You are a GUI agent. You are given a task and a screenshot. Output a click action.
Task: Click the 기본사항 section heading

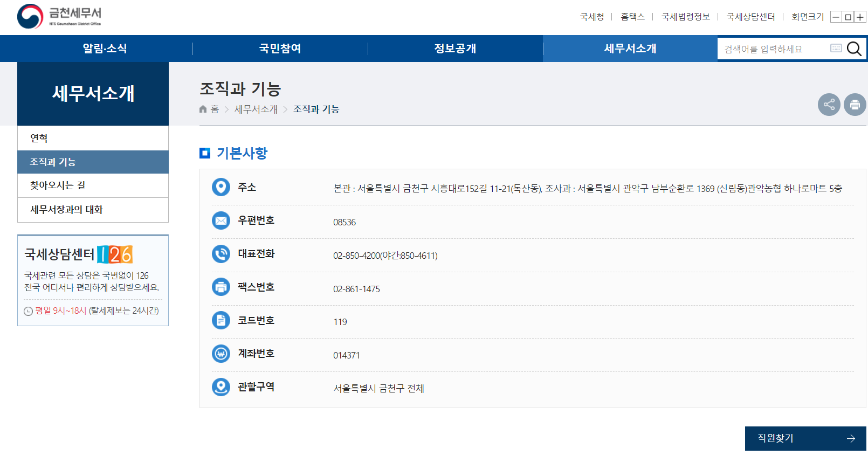point(242,153)
